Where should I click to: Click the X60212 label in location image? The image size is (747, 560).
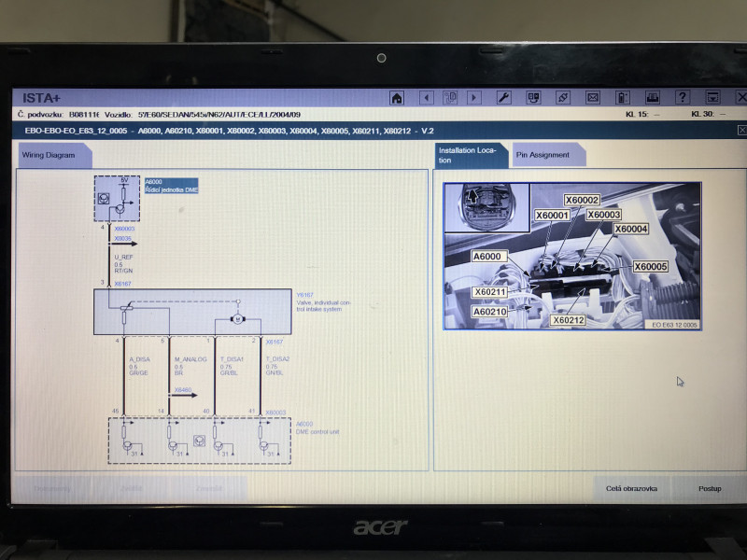(569, 320)
